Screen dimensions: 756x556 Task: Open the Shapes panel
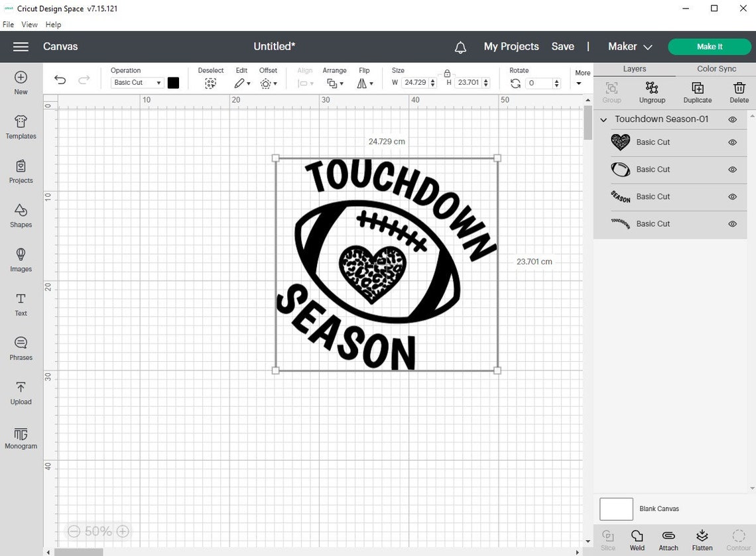21,217
